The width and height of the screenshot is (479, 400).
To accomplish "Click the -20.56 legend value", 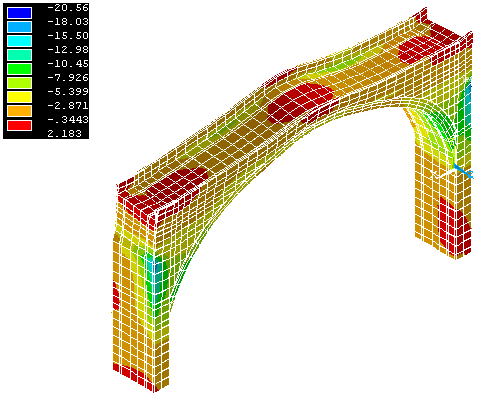I will pos(68,8).
